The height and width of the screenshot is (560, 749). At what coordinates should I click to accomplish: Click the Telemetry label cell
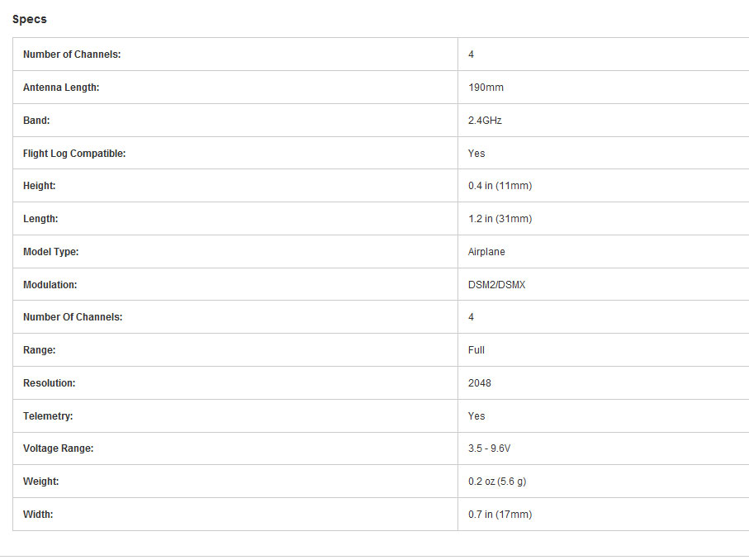pyautogui.click(x=48, y=416)
